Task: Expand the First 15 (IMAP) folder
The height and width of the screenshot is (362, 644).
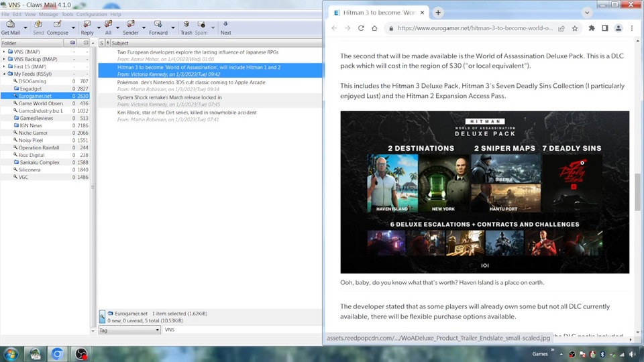Action: [x=5, y=66]
